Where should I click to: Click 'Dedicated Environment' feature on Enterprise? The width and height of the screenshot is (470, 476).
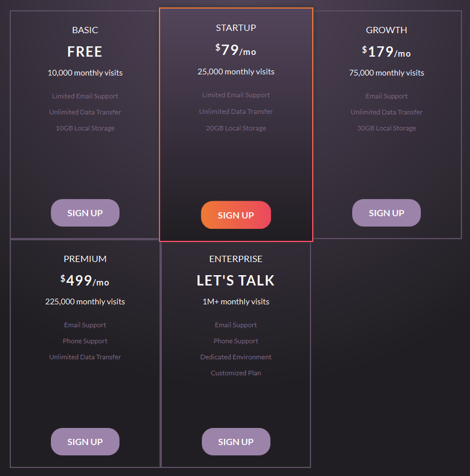point(236,356)
